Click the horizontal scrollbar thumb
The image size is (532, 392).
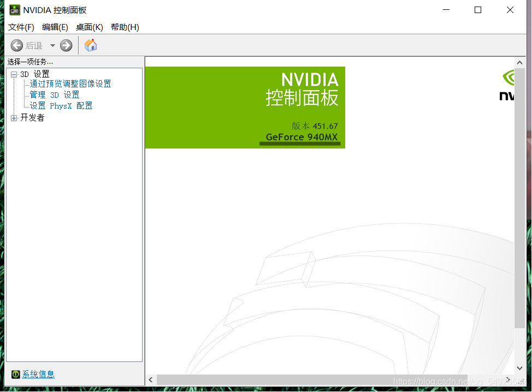click(312, 380)
